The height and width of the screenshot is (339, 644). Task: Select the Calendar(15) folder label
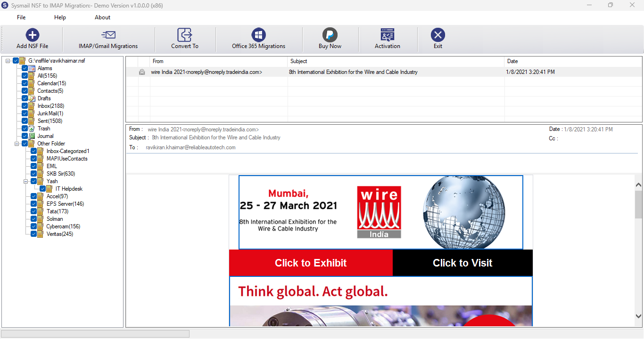pos(52,83)
